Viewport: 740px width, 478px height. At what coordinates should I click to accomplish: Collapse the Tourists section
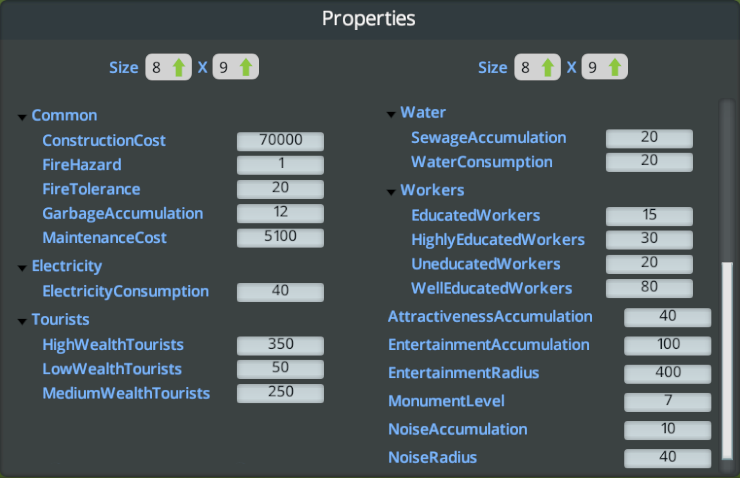[22, 321]
